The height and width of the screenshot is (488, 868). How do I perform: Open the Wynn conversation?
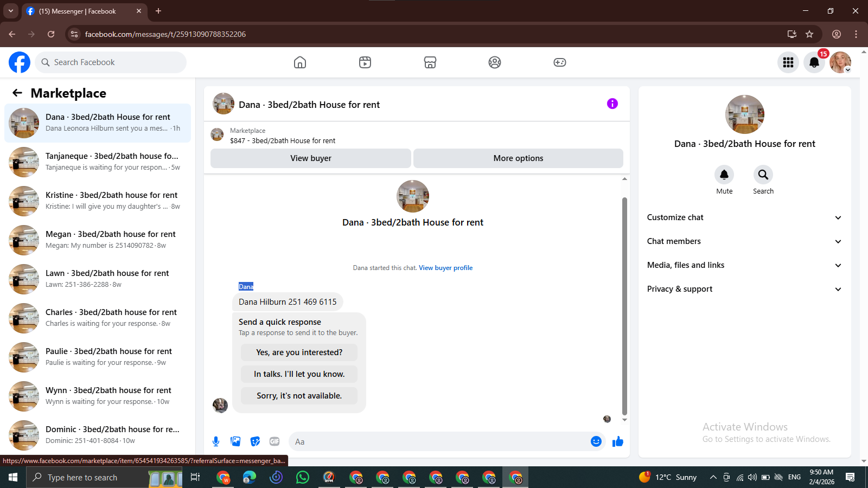pyautogui.click(x=98, y=396)
